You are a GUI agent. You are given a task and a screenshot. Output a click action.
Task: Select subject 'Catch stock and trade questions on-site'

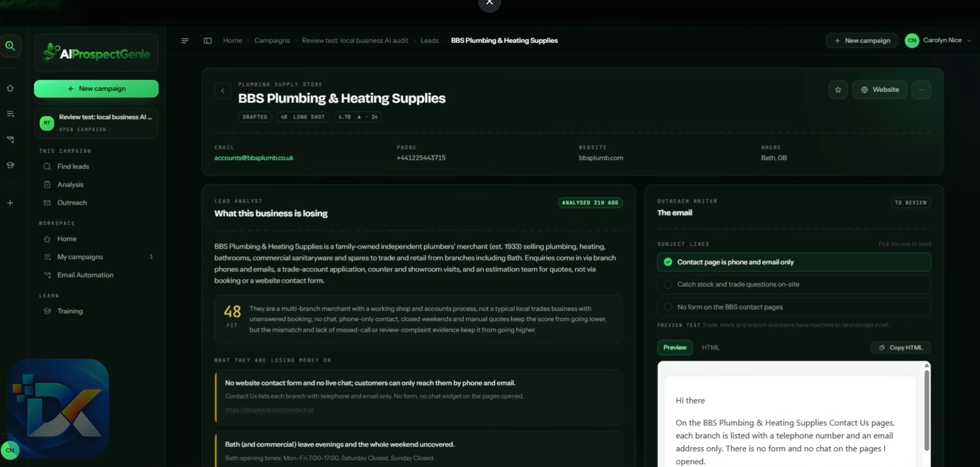[794, 284]
